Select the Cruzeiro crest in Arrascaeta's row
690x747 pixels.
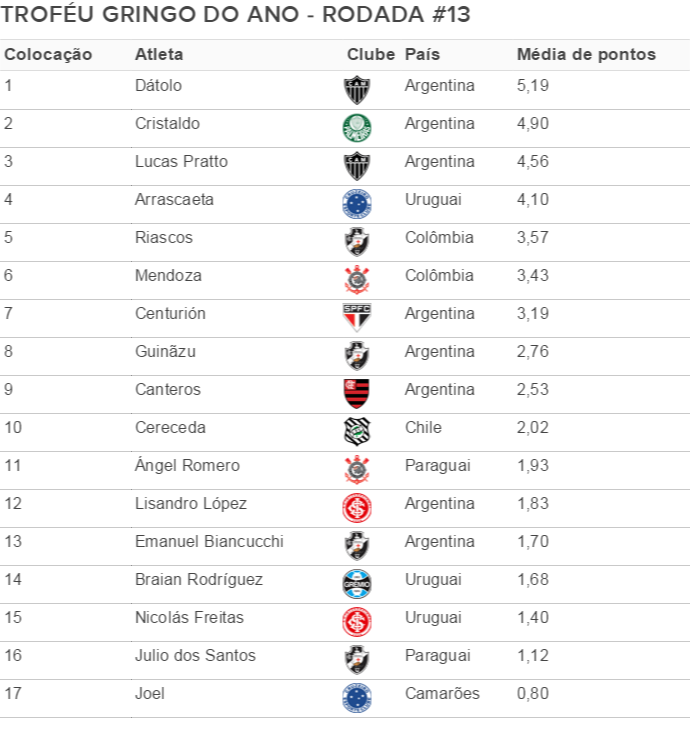pos(357,204)
